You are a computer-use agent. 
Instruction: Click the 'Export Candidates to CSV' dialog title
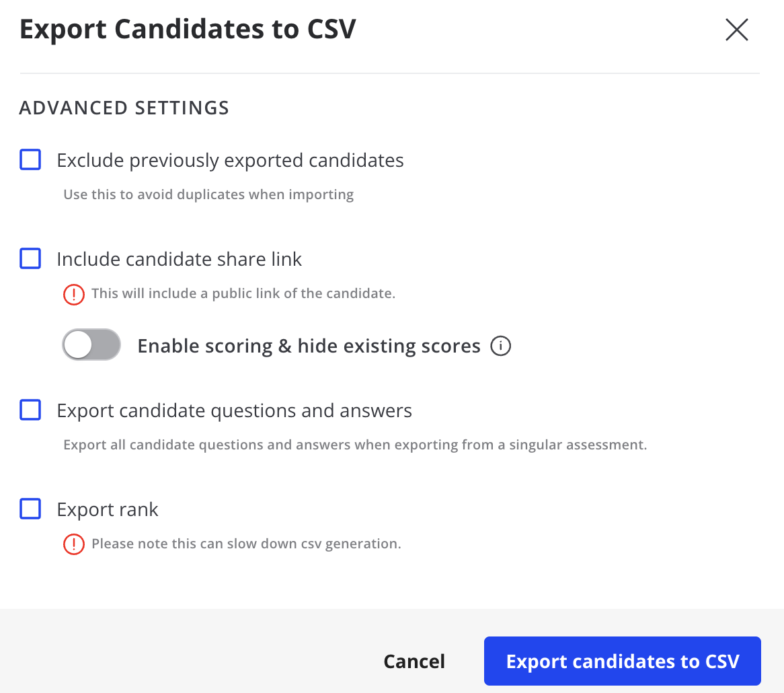tap(188, 30)
